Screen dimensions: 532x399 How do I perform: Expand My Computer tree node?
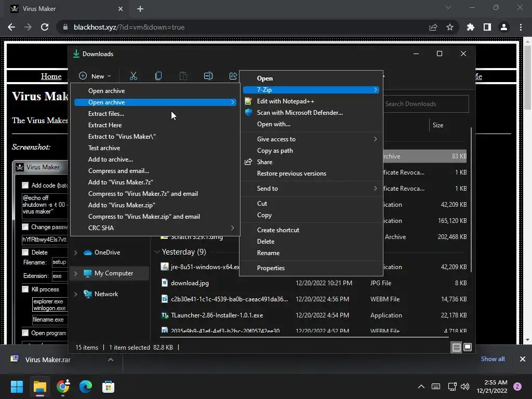pos(76,273)
